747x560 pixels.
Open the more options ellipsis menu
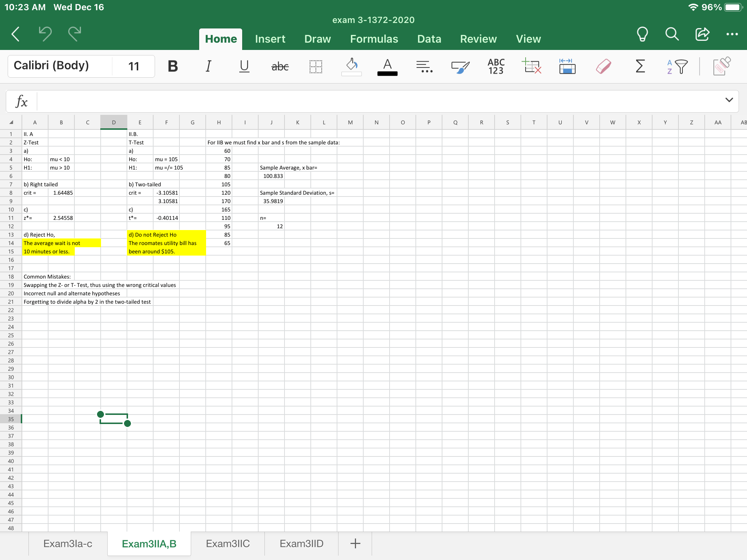732,34
